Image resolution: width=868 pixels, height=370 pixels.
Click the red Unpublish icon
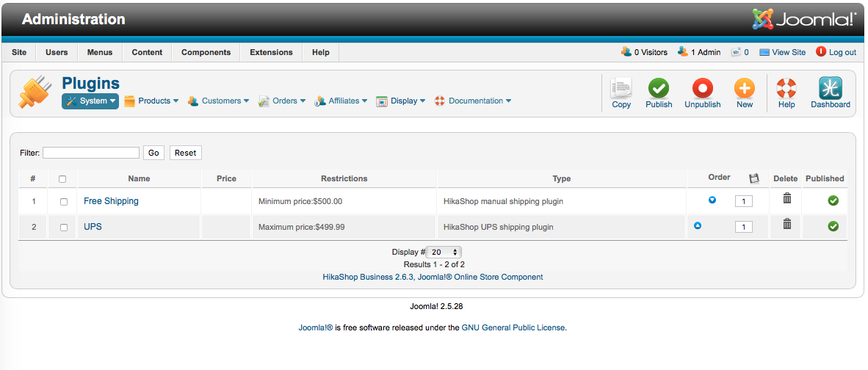pos(703,88)
